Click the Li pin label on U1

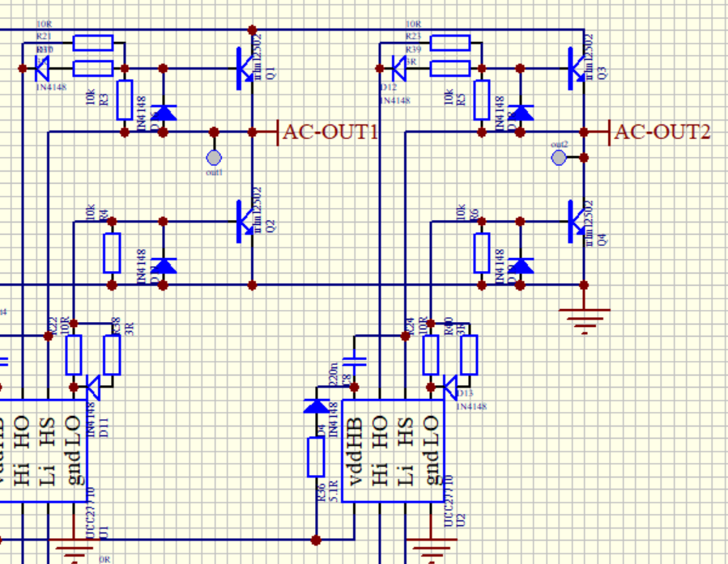[47, 473]
